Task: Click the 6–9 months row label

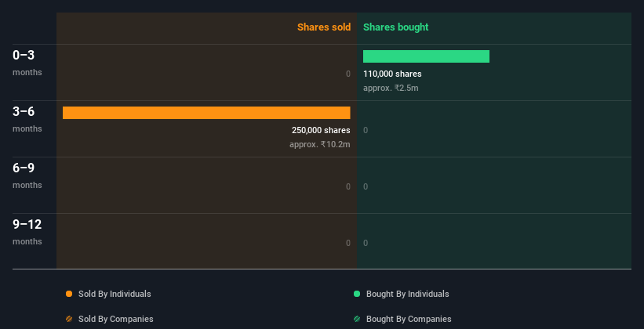Action: point(27,175)
